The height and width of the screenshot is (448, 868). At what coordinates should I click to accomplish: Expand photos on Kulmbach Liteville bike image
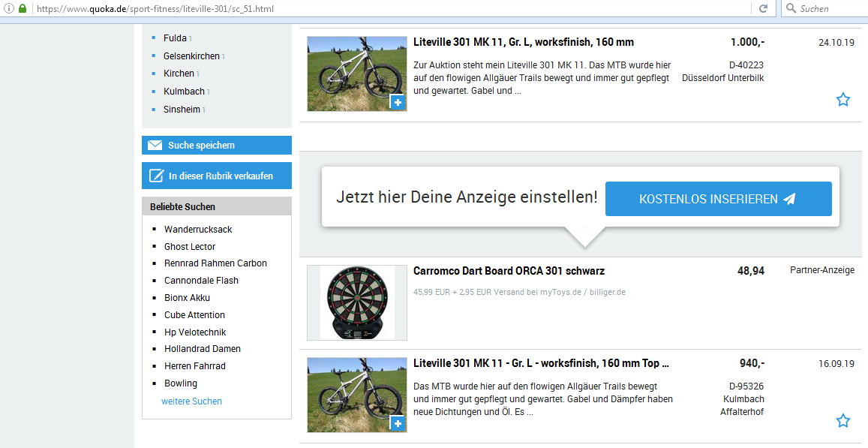[x=398, y=424]
